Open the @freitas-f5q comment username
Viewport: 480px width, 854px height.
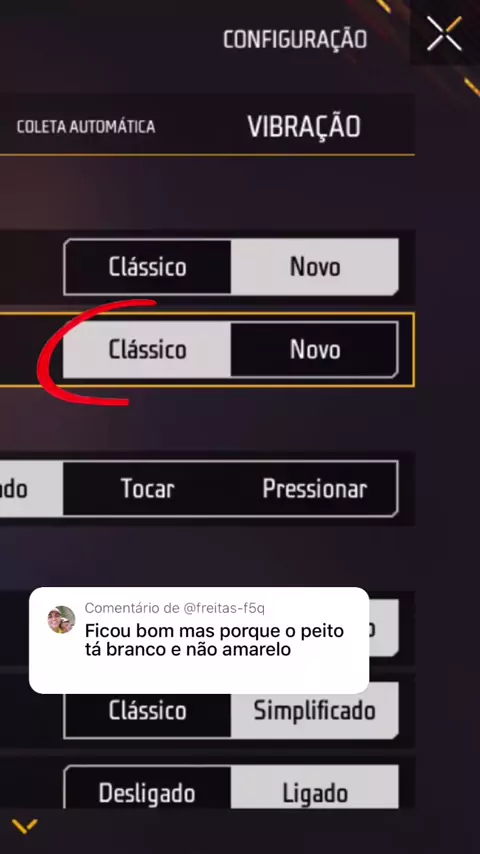pos(224,608)
